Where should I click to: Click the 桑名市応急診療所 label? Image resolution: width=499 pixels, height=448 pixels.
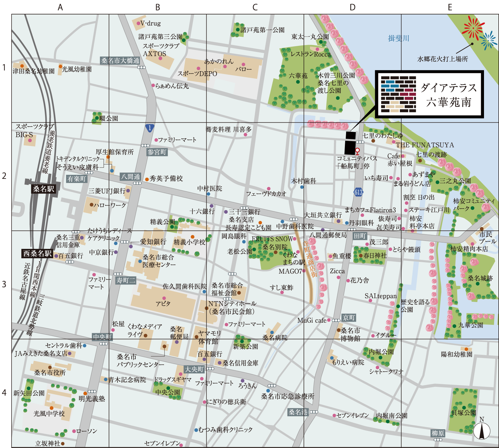pyautogui.click(x=287, y=396)
